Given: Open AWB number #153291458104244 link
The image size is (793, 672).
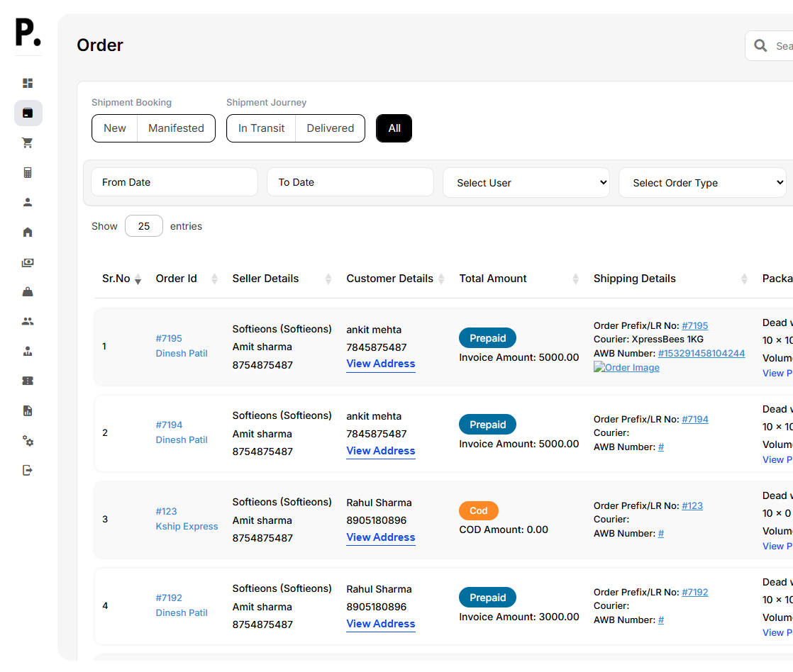Looking at the screenshot, I should point(701,353).
